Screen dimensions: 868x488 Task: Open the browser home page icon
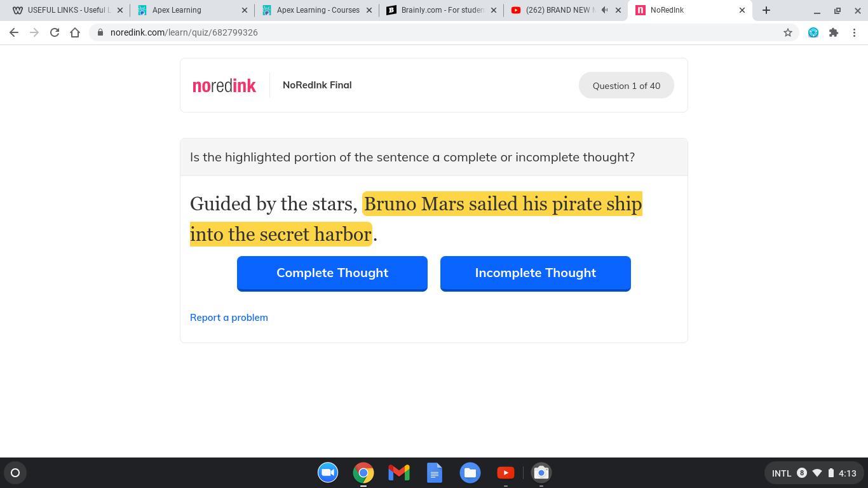(75, 32)
